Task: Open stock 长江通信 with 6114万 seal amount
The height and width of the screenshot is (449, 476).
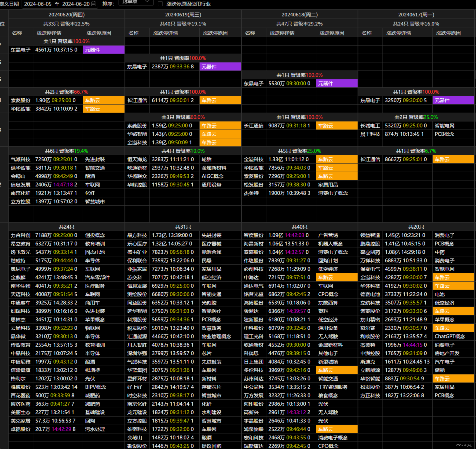Action: click(x=137, y=100)
